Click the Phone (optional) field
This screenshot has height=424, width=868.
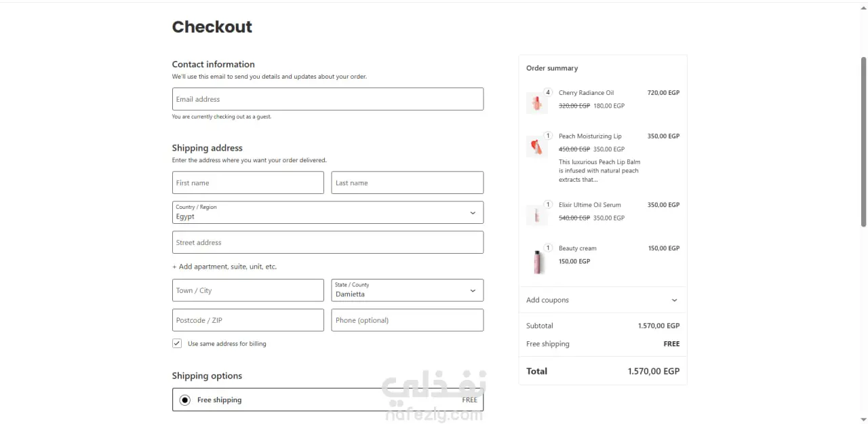(x=407, y=320)
